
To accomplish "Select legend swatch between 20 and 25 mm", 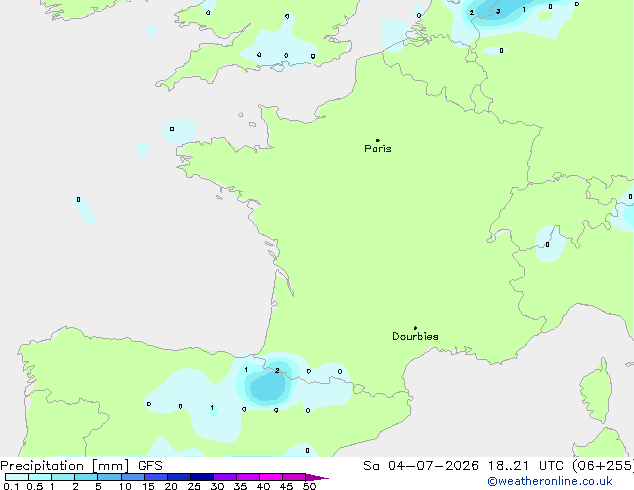I will [178, 477].
